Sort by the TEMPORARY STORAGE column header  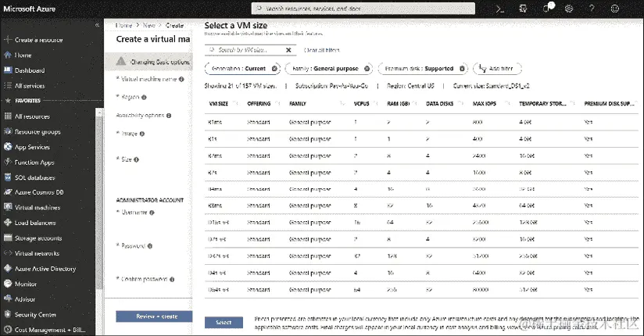(542, 103)
